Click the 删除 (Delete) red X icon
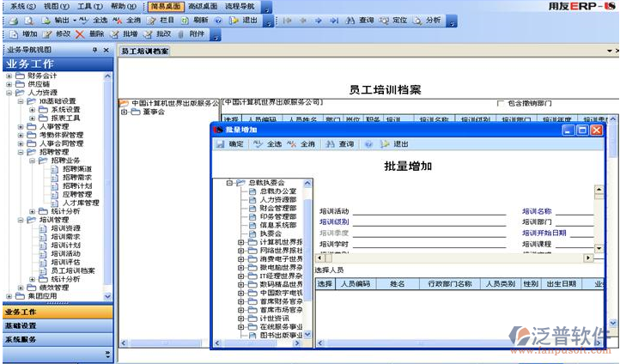Viewport: 620px width, 364px height. tap(80, 34)
